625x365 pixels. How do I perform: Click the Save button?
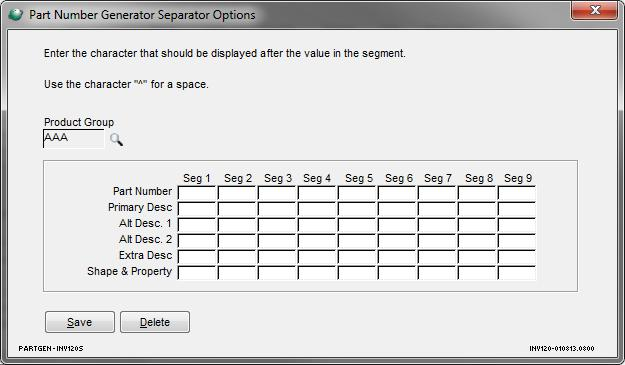point(80,322)
